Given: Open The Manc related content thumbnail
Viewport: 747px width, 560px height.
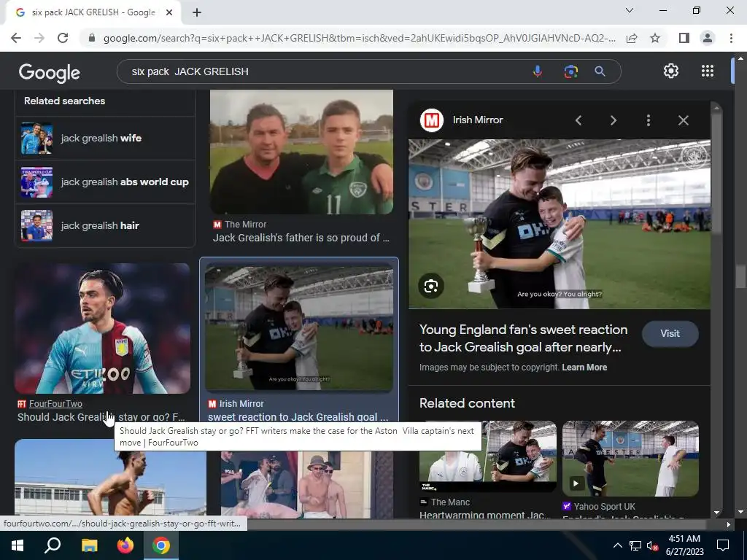Looking at the screenshot, I should tap(488, 456).
